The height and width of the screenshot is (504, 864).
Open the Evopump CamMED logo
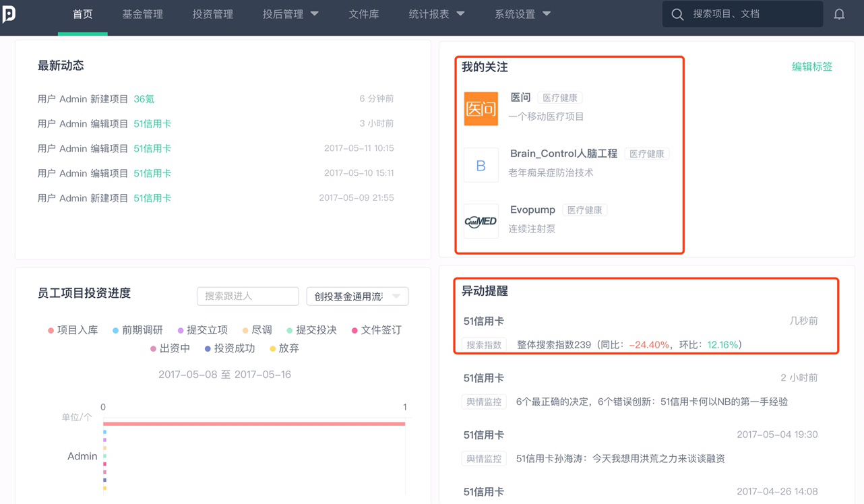(x=481, y=221)
